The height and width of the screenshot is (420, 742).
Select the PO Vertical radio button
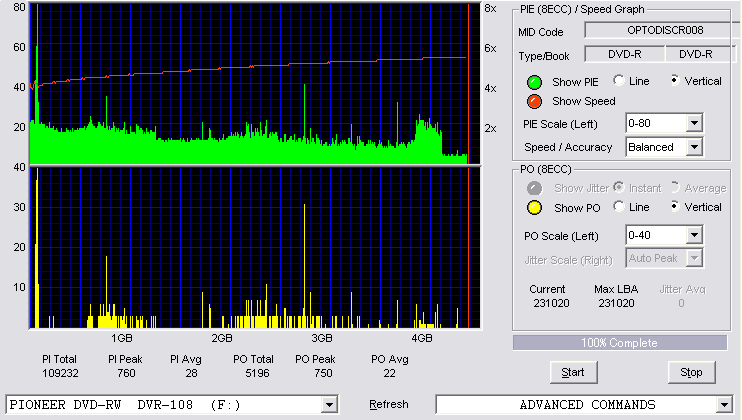(675, 206)
